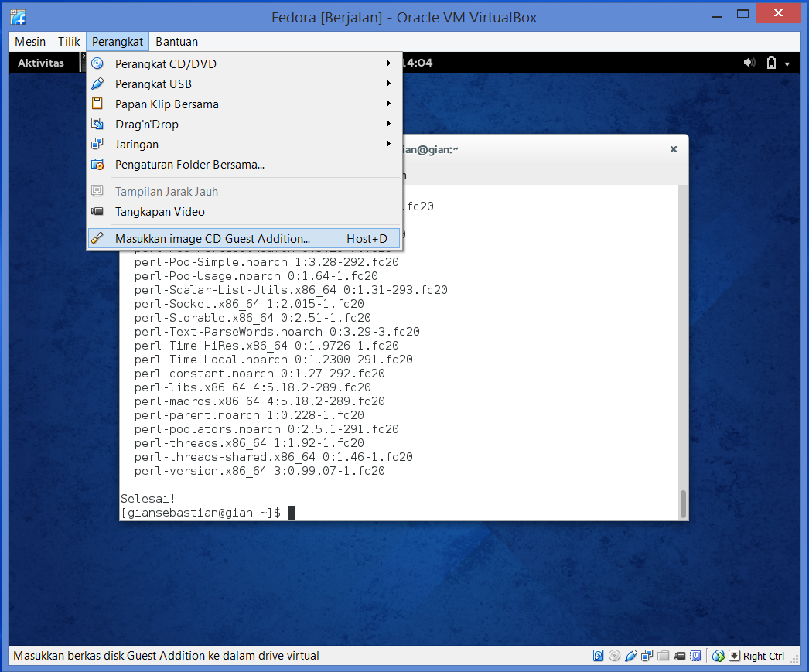This screenshot has height=672, width=809.
Task: Click the network monitors icon in menu
Action: (x=97, y=144)
